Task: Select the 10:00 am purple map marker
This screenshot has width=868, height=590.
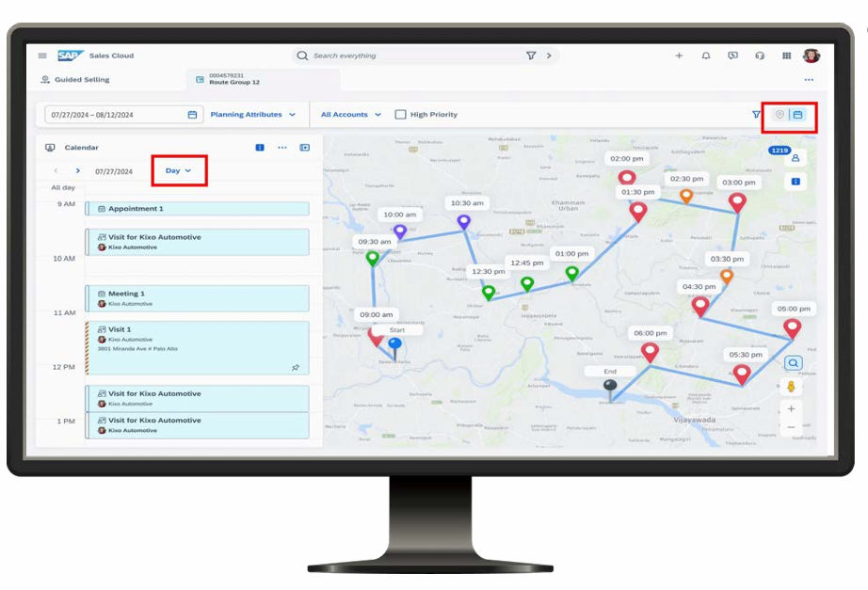Action: [x=400, y=231]
